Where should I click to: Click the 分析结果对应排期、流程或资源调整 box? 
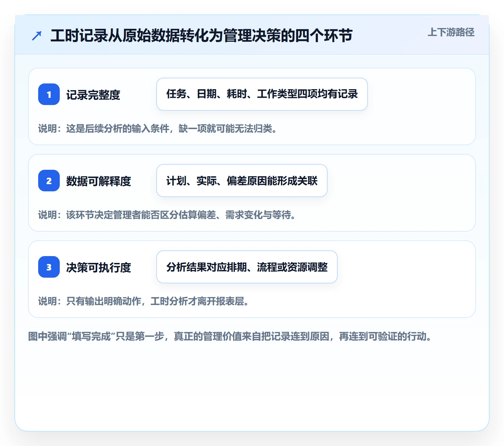click(247, 267)
